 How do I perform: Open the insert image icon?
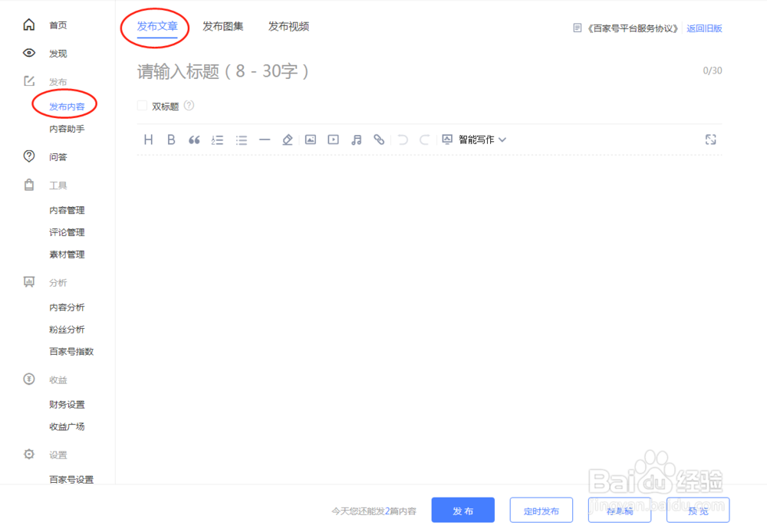point(310,140)
